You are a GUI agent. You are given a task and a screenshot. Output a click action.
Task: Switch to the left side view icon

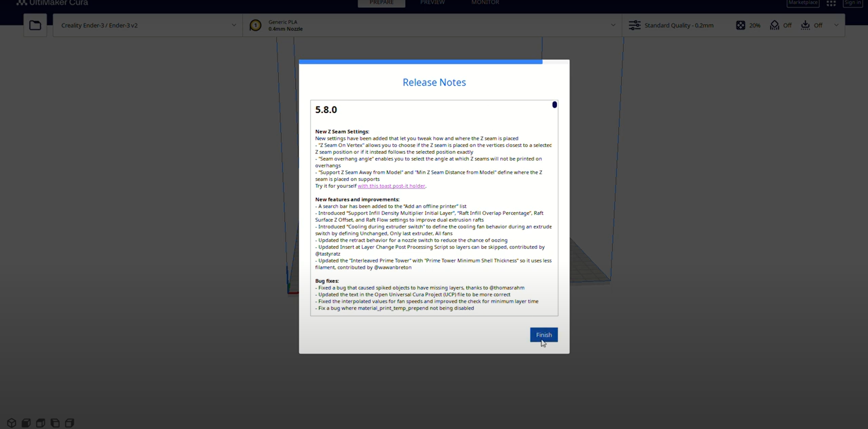tap(55, 423)
